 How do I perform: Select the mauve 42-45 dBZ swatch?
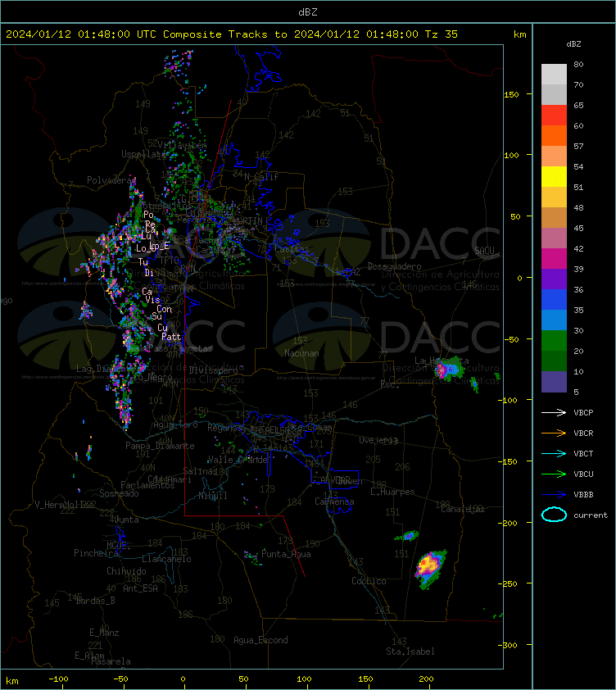pos(554,238)
